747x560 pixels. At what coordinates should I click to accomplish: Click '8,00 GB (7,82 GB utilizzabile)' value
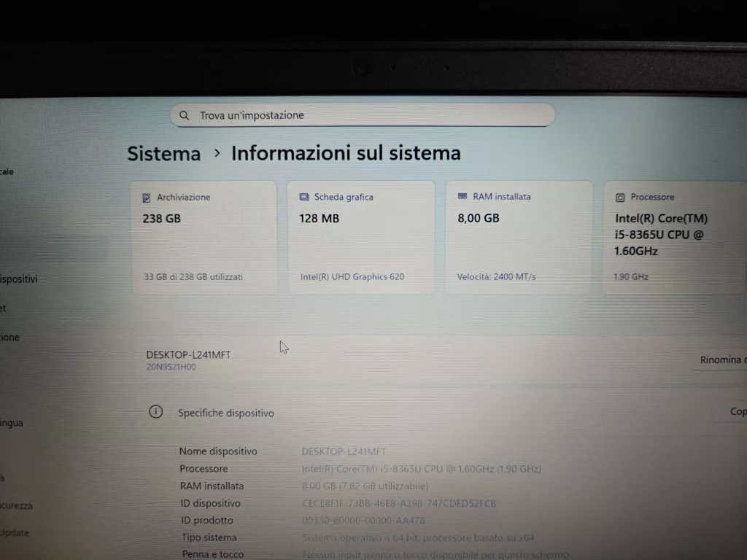click(x=365, y=486)
